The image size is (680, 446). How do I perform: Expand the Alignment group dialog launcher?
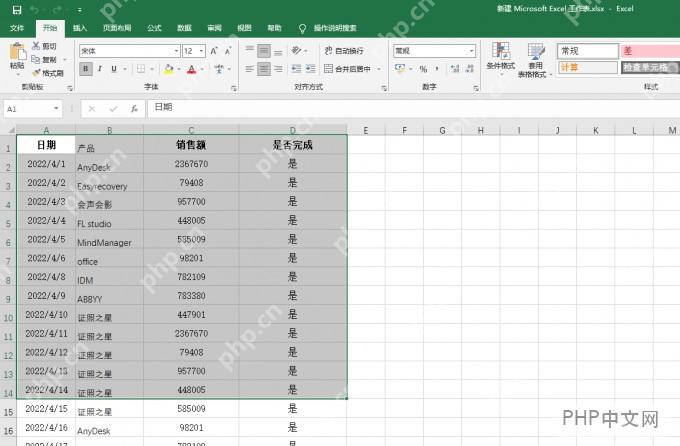[x=384, y=88]
